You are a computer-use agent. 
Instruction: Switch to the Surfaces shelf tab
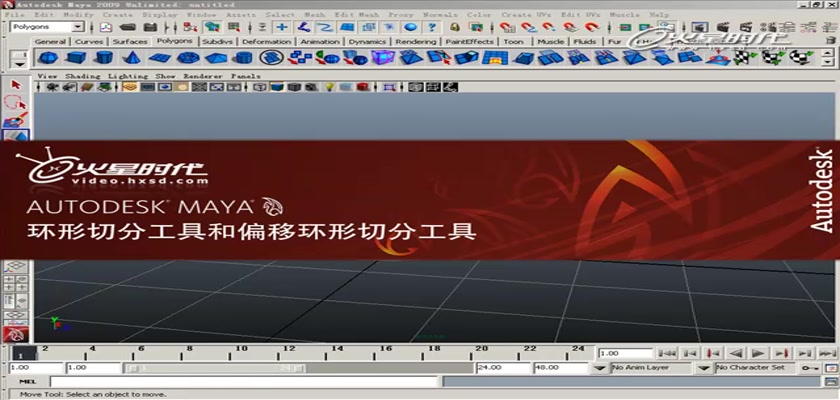tap(130, 41)
